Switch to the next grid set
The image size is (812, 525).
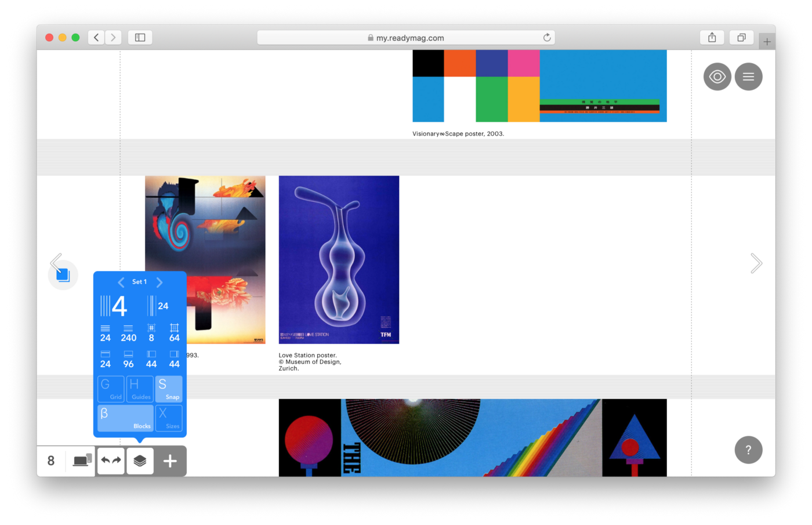point(159,282)
